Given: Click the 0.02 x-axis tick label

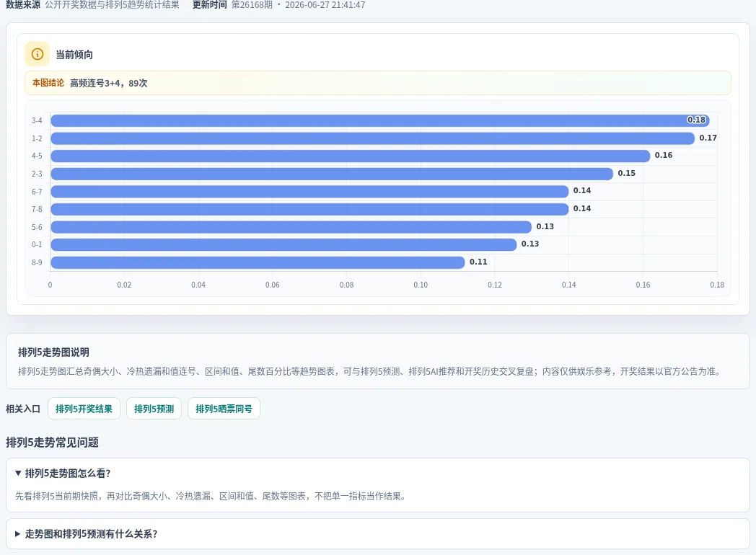Looking at the screenshot, I should pos(124,285).
